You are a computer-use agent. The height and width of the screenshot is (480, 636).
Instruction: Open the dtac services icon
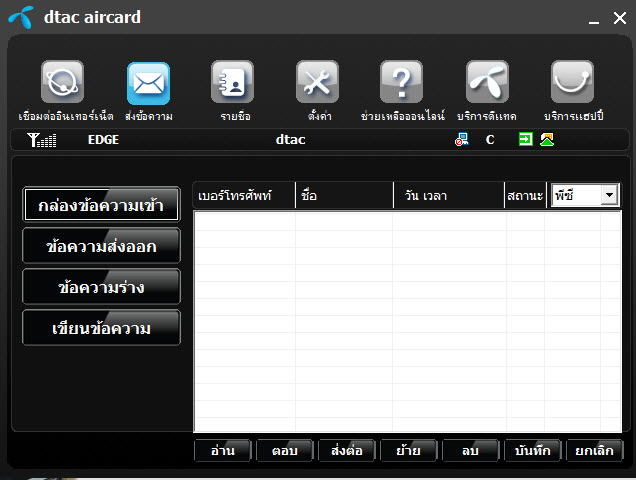pos(487,82)
